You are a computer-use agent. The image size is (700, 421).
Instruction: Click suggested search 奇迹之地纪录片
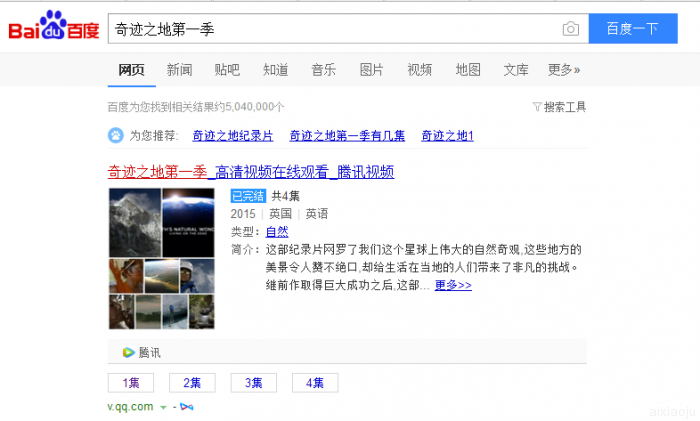pos(231,135)
